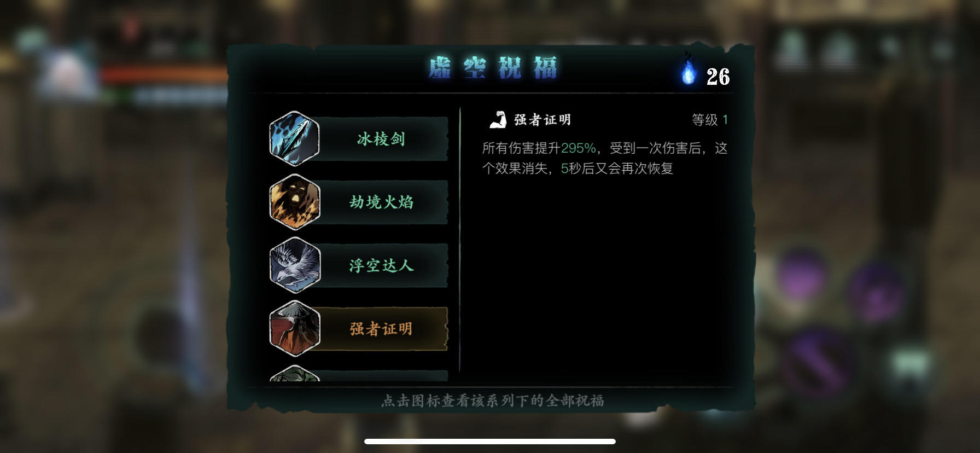The image size is (980, 453).
Task: Tap the partially visible fifth blessing icon
Action: (x=294, y=373)
